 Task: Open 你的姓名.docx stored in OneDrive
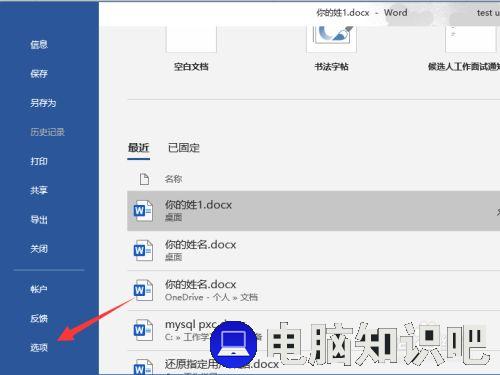313,290
